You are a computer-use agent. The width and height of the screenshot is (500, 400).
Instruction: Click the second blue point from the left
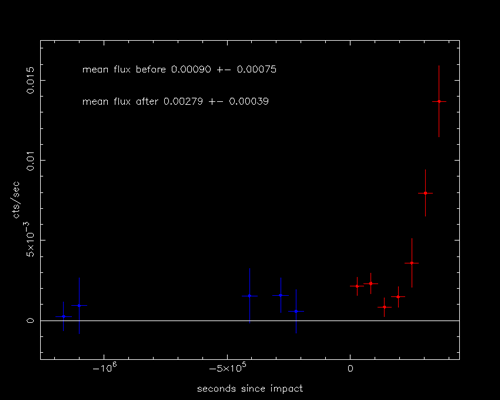tap(79, 305)
